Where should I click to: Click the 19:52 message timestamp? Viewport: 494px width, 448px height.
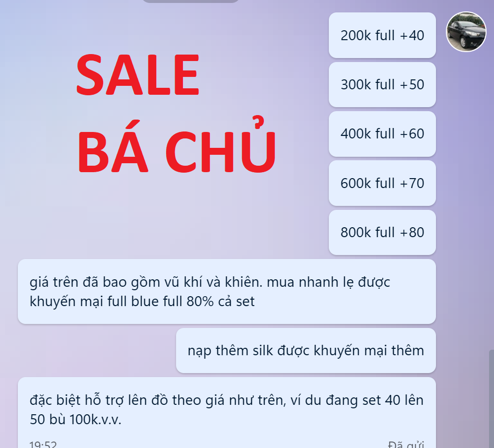(x=43, y=445)
